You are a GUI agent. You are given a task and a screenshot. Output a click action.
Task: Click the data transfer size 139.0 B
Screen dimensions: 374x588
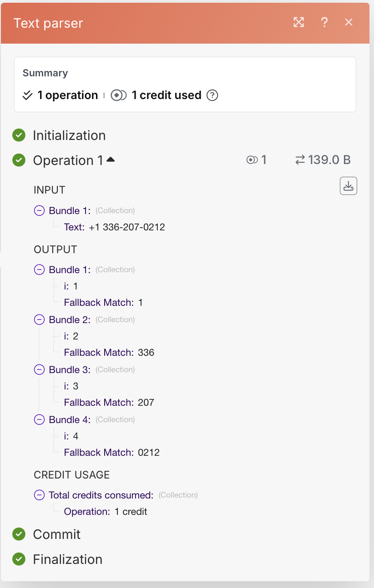[323, 160]
